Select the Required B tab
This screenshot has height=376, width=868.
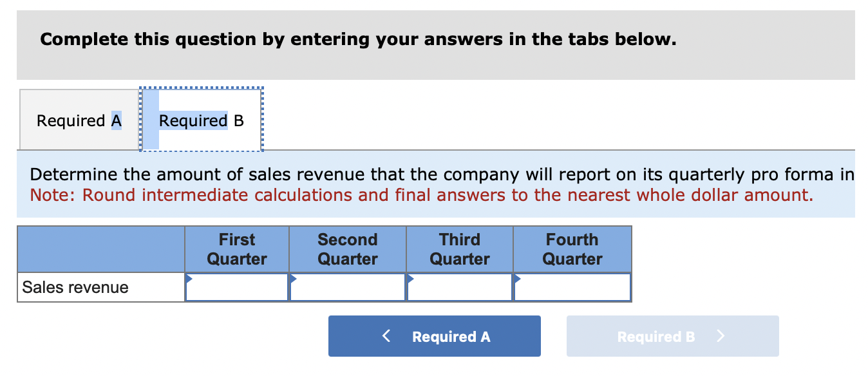pyautogui.click(x=201, y=120)
